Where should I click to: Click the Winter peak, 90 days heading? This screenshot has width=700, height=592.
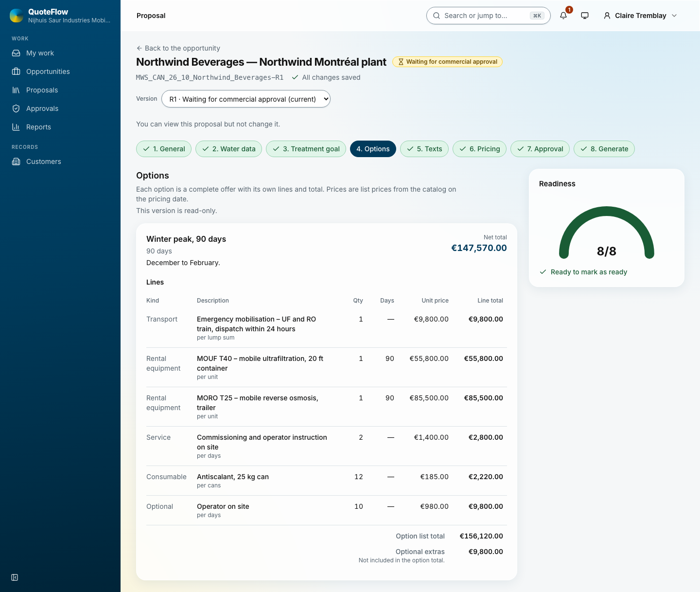pyautogui.click(x=186, y=239)
